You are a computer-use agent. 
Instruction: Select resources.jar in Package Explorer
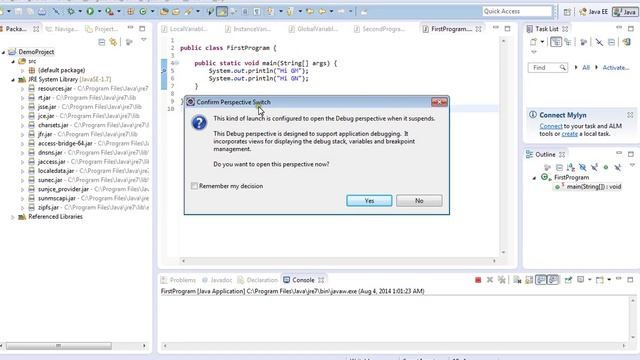click(55, 89)
